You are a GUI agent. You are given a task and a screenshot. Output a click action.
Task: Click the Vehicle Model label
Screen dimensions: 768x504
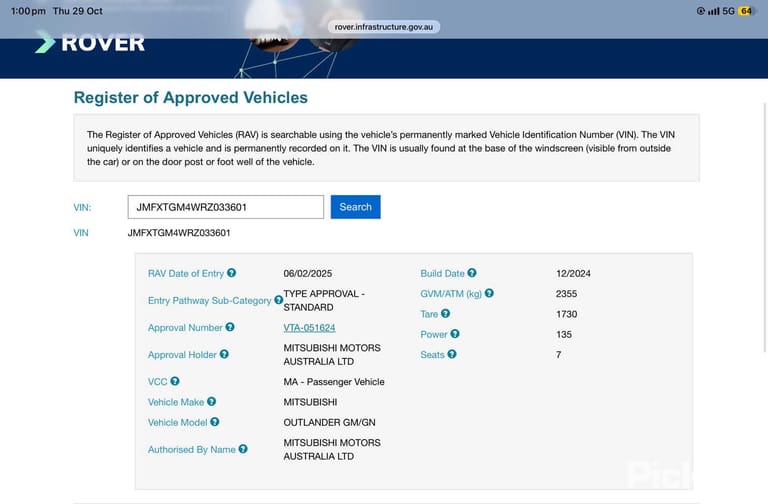point(177,422)
